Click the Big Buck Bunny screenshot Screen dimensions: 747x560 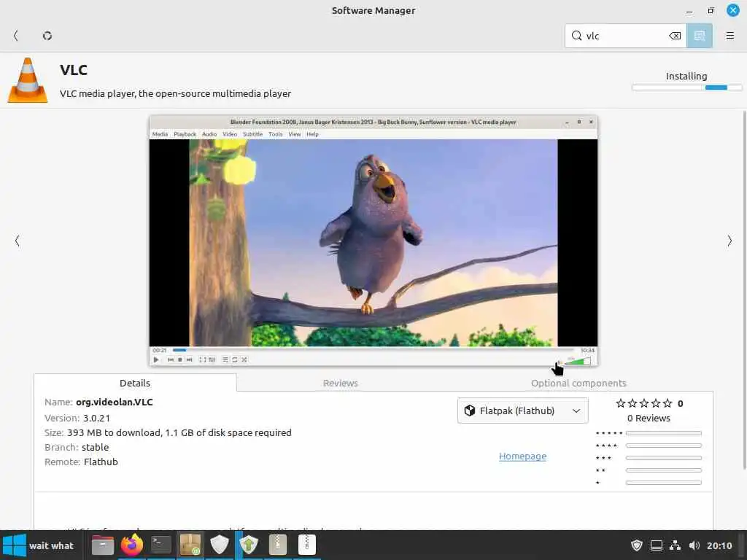click(x=373, y=241)
